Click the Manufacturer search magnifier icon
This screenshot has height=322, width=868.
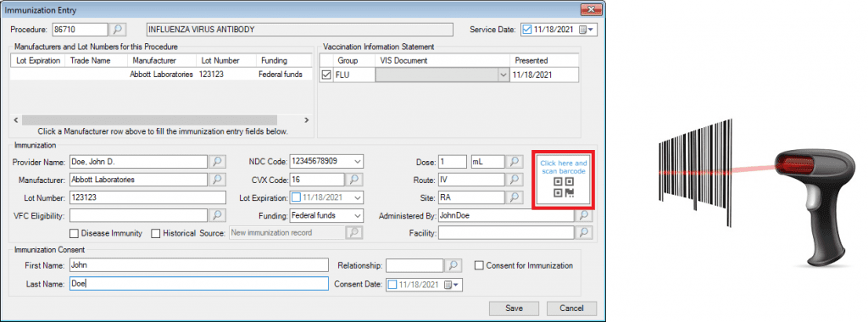pos(217,180)
